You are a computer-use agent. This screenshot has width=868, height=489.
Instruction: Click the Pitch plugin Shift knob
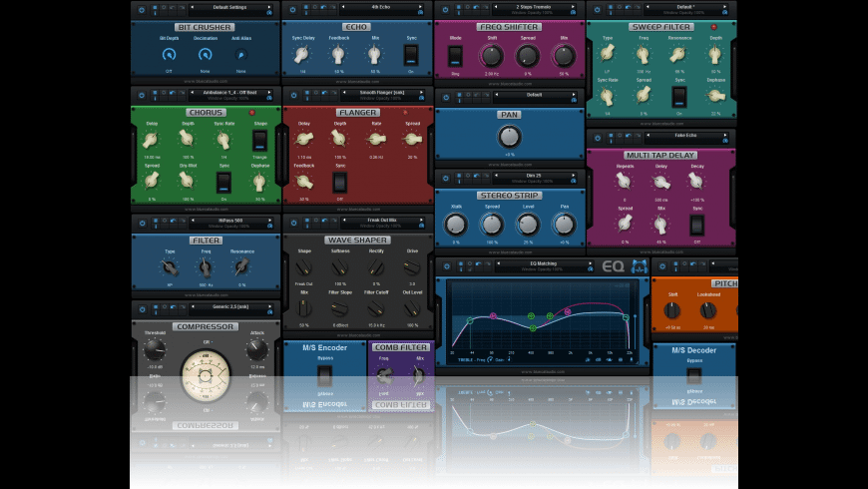pos(672,310)
